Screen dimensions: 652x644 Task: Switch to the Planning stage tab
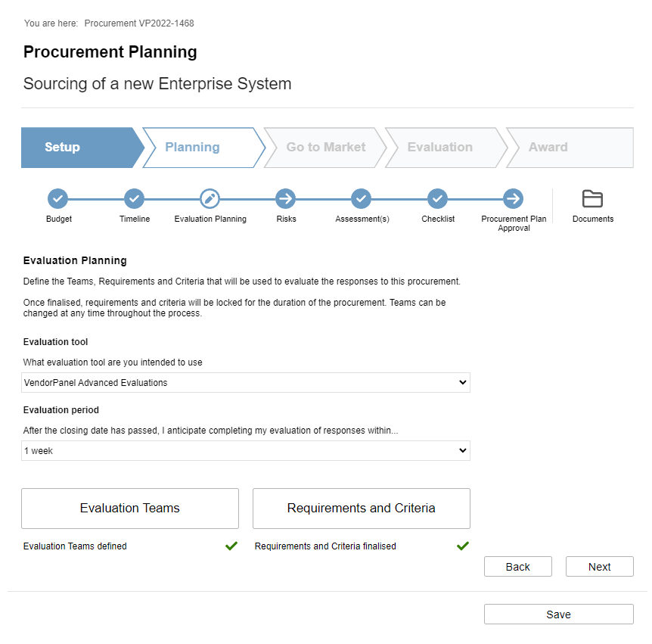pyautogui.click(x=203, y=148)
